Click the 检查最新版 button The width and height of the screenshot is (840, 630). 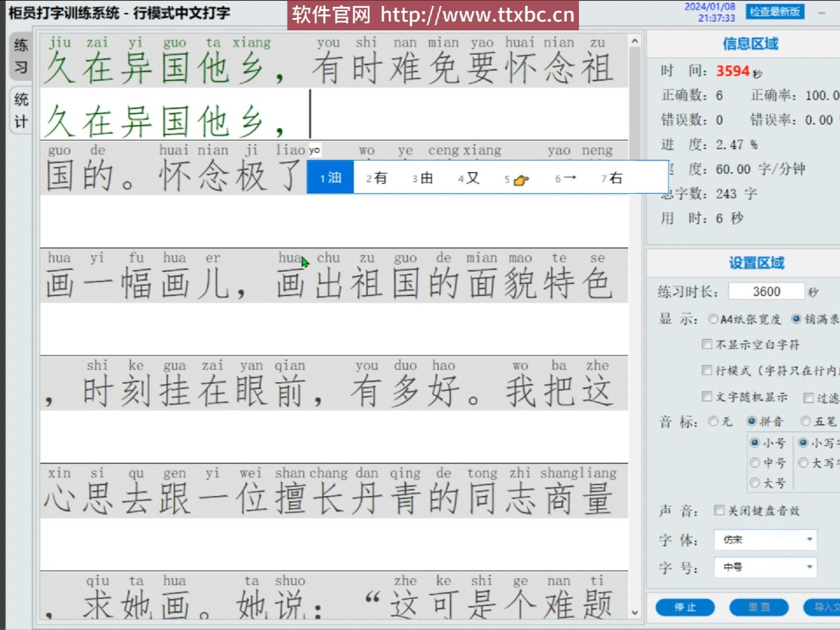[775, 12]
